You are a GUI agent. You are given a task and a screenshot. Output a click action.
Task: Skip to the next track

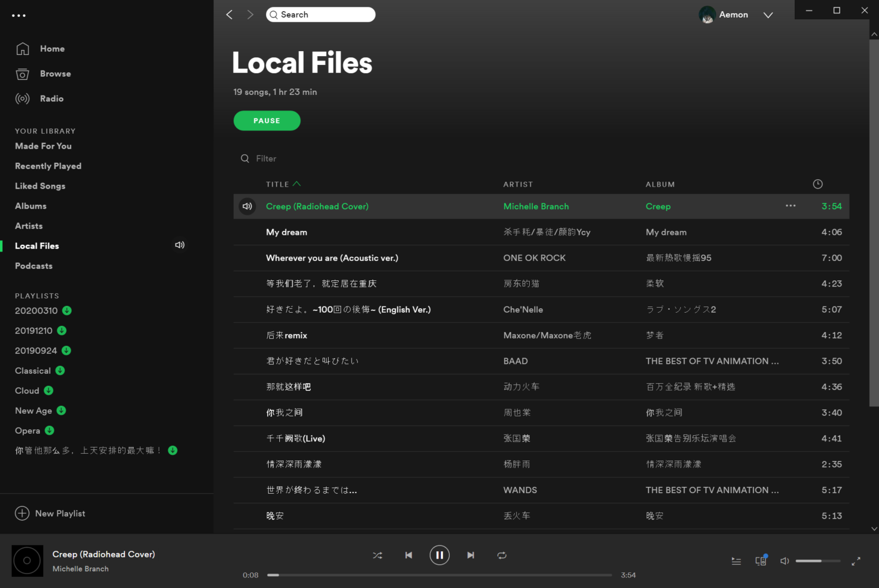tap(470, 555)
